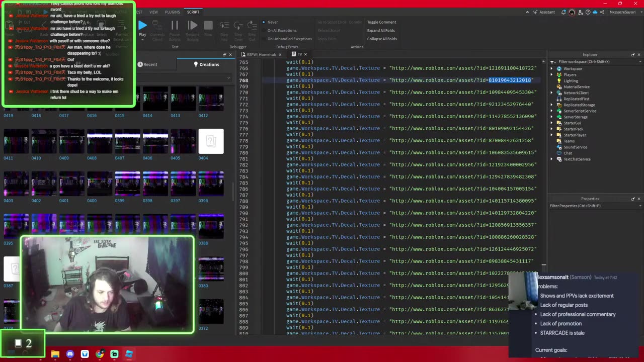Select decal thumbnail labeled 0404
644x362 pixels.
click(211, 142)
